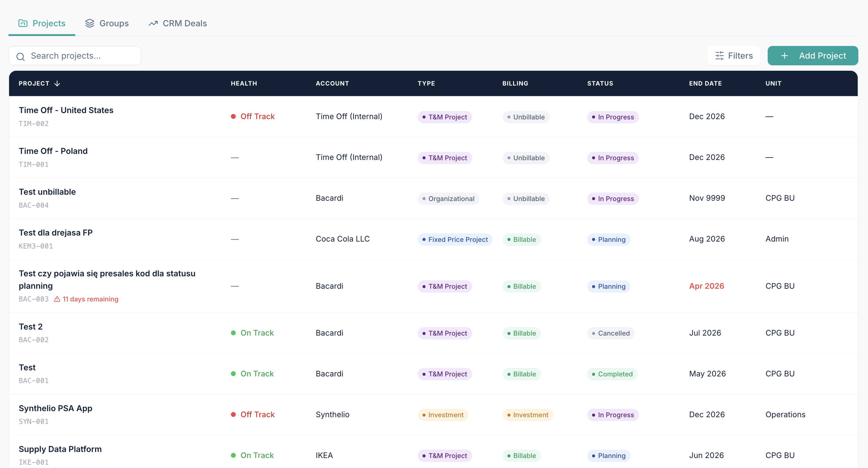This screenshot has width=868, height=468.
Task: Click Time Off (Internal) account for TIM-002
Action: (349, 116)
